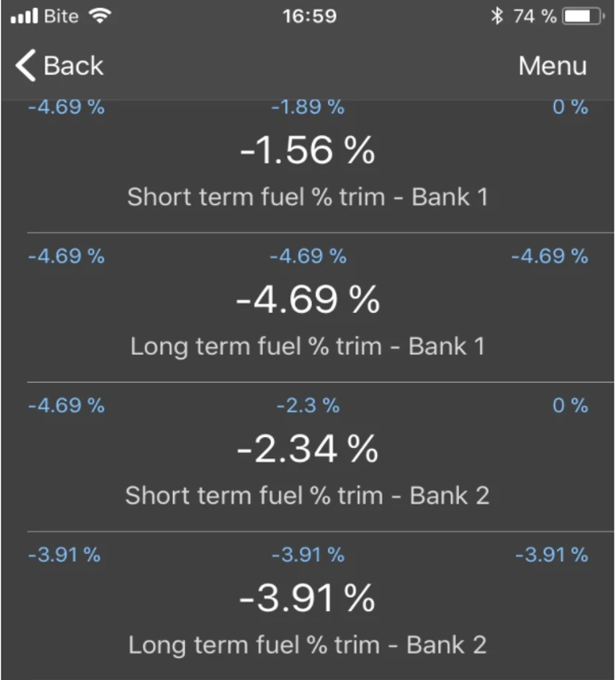
Task: Tap the 16:59 clock in status bar
Action: click(x=310, y=17)
